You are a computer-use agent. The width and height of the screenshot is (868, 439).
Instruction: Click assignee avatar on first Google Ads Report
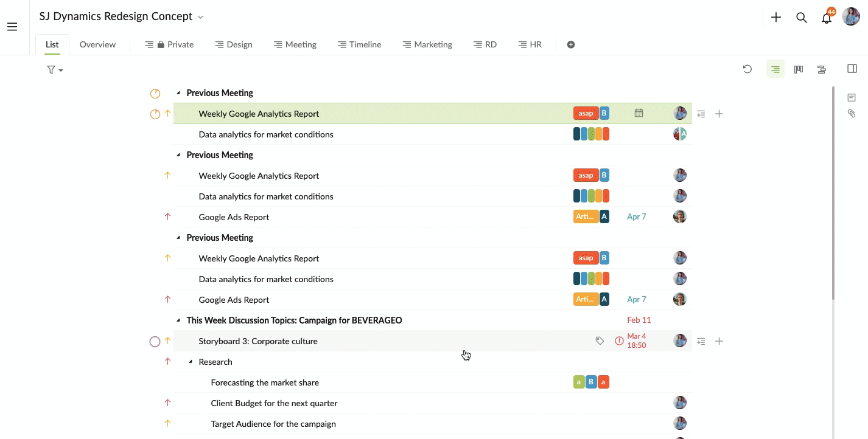pos(680,217)
